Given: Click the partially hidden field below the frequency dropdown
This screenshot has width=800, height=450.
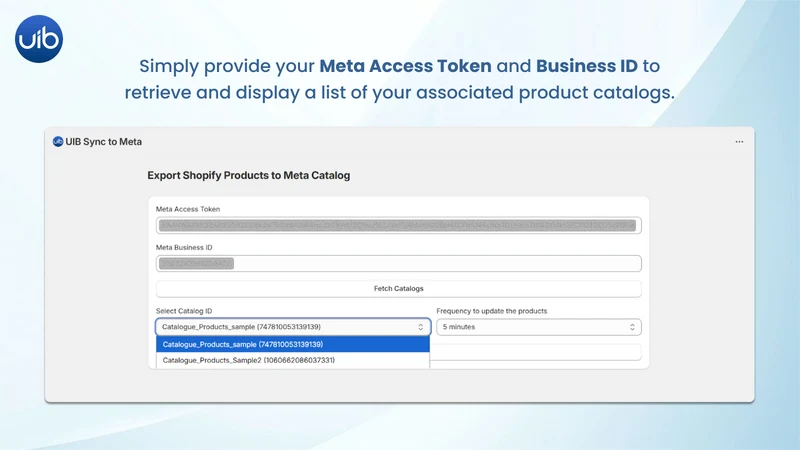Looking at the screenshot, I should coord(536,353).
